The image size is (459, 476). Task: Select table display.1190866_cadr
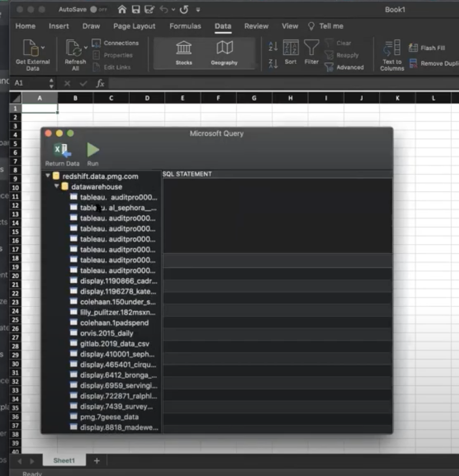click(x=114, y=281)
